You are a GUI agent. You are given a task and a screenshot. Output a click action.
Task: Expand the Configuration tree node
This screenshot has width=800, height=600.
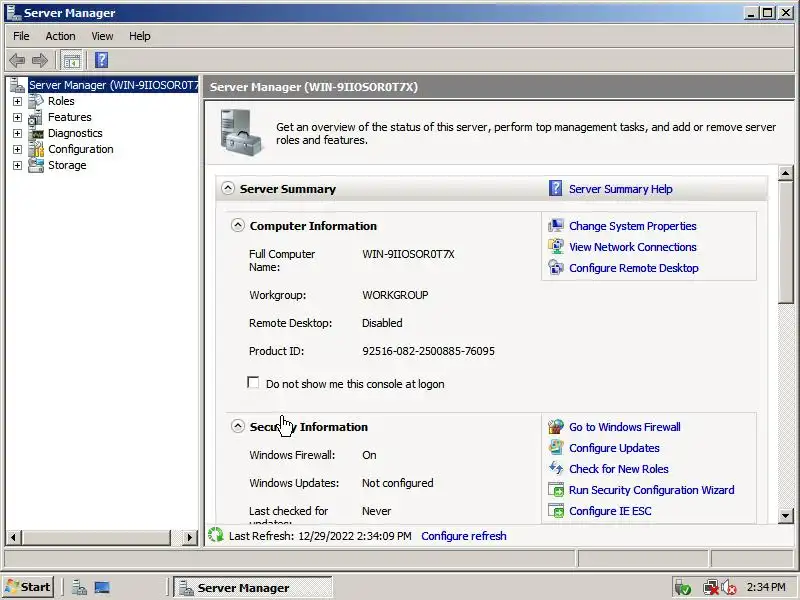[17, 149]
